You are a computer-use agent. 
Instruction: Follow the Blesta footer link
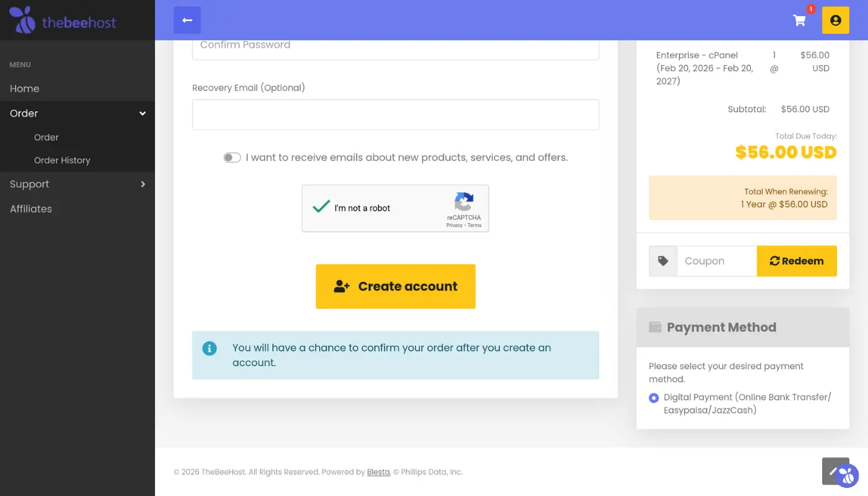pos(378,472)
